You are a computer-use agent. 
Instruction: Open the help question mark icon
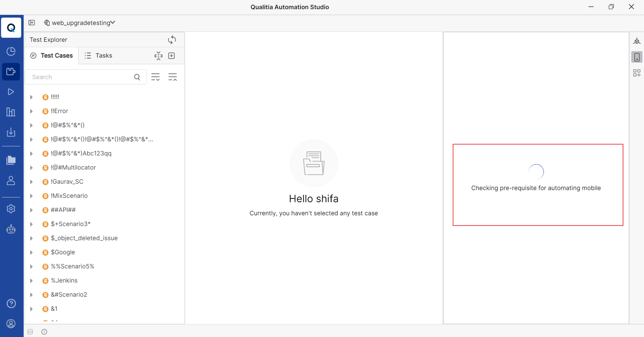pyautogui.click(x=11, y=303)
